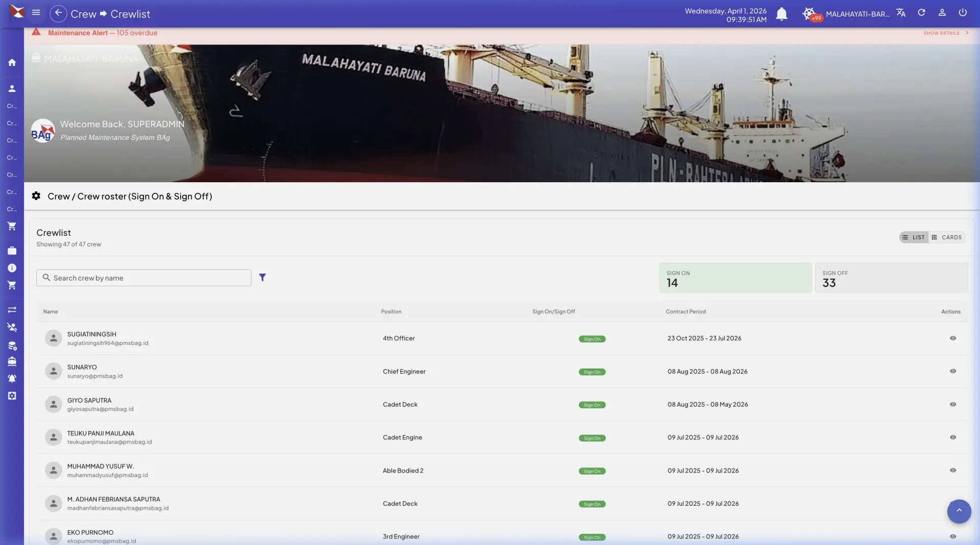The width and height of the screenshot is (980, 545).
Task: Click the red maintenance alert warning triangle
Action: (36, 32)
